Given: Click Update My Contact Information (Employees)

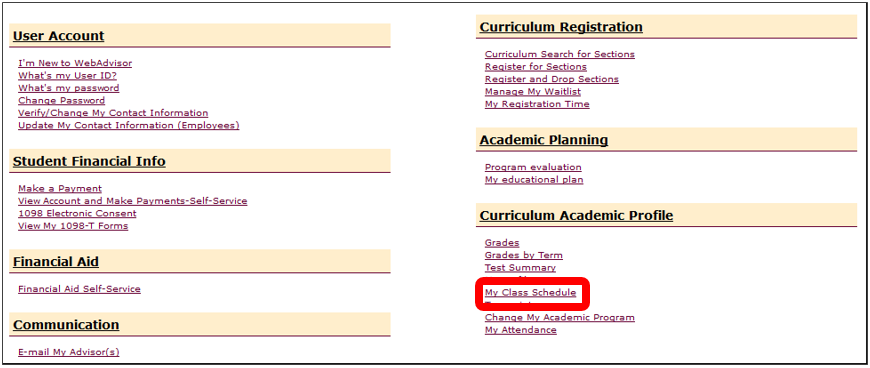Looking at the screenshot, I should tap(129, 125).
